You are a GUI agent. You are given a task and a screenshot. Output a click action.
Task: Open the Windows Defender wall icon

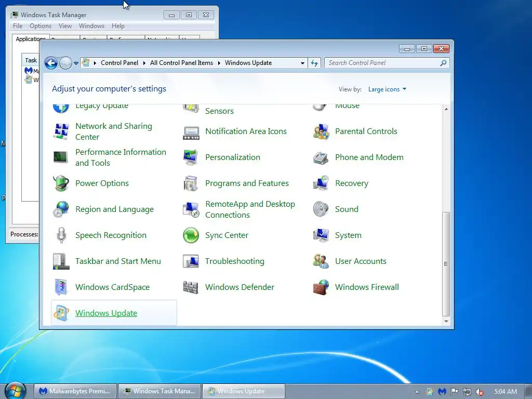(x=191, y=287)
